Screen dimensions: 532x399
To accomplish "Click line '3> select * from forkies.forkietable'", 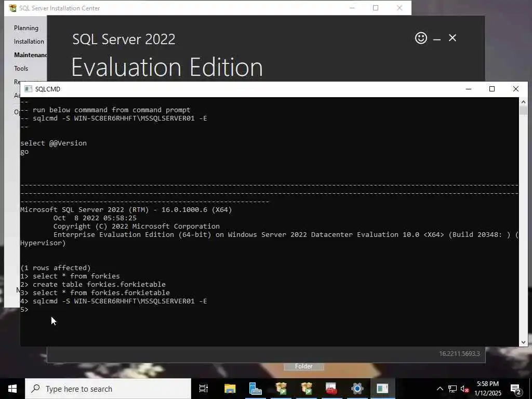I will pyautogui.click(x=95, y=292).
